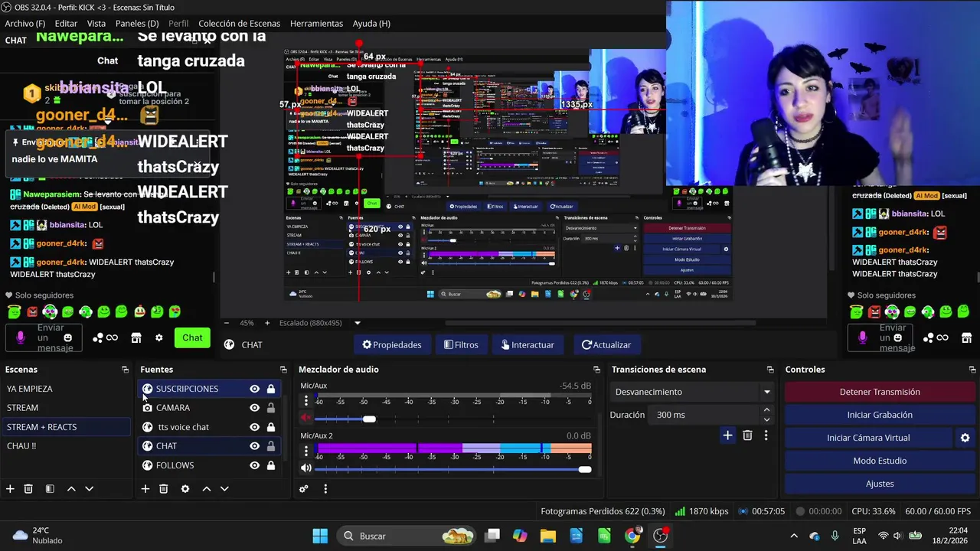This screenshot has height=551, width=980.
Task: Mute the Mic/Aux 2 channel speaker icon
Action: pos(306,468)
